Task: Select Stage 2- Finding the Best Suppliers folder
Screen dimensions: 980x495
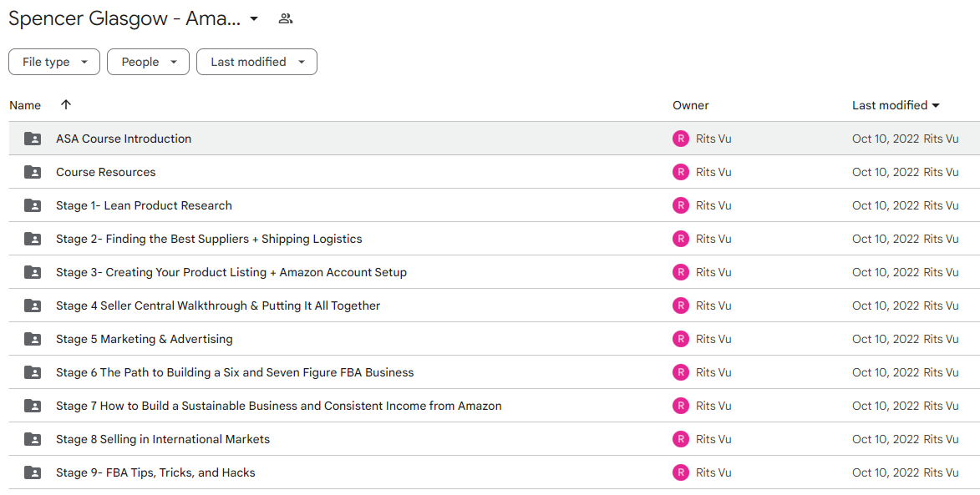Action: (x=495, y=239)
